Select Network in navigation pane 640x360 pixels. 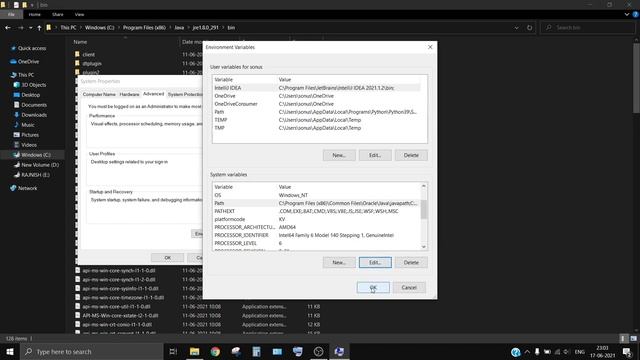(27, 188)
